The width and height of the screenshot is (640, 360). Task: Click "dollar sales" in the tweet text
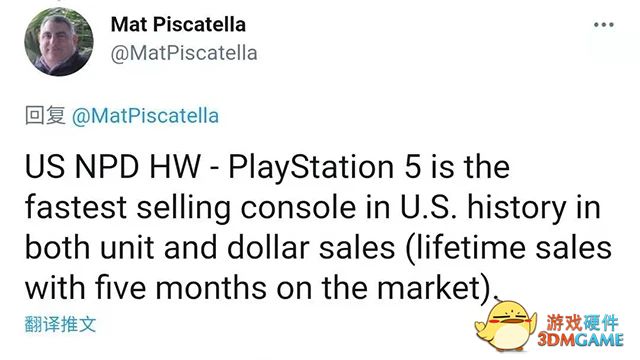[311, 247]
